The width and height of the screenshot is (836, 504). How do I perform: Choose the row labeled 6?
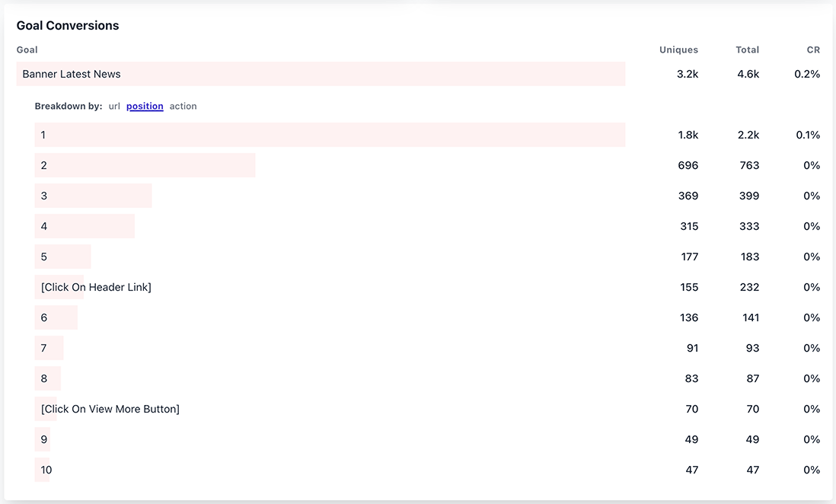click(44, 317)
